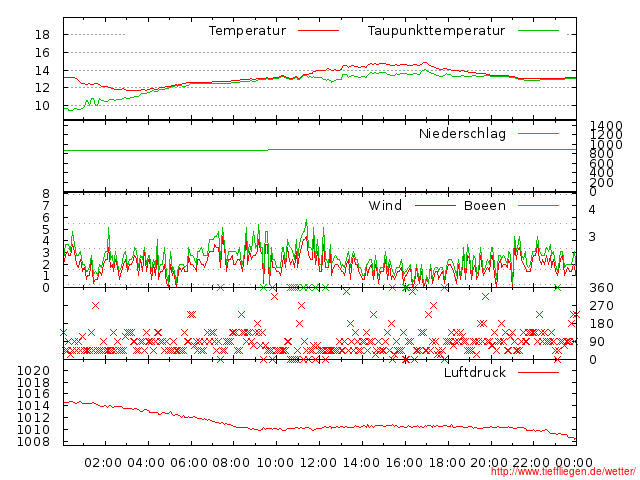Select the Luftdruck legend label
The width and height of the screenshot is (640, 480).
(474, 373)
